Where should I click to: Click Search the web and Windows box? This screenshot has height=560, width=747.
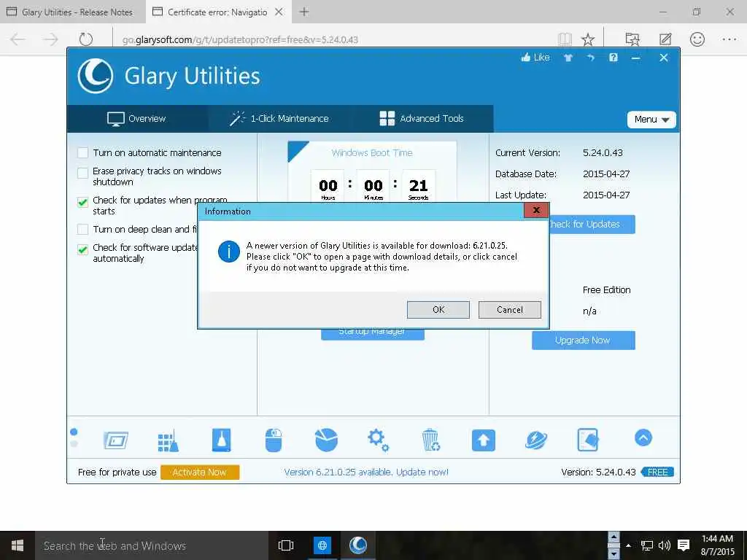[x=152, y=545]
